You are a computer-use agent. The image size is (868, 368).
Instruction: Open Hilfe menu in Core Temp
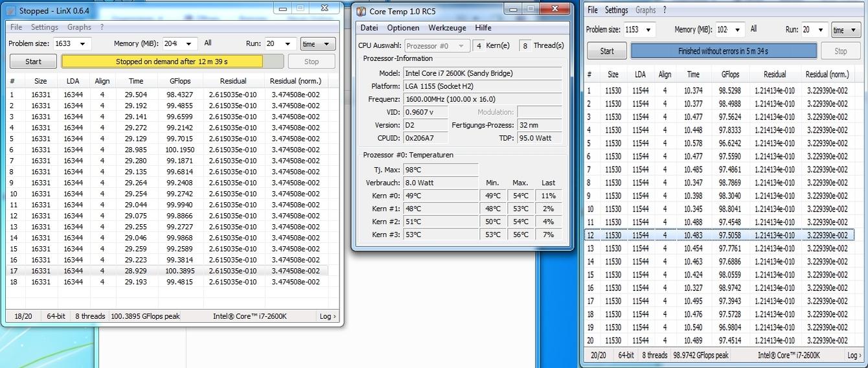pos(483,28)
